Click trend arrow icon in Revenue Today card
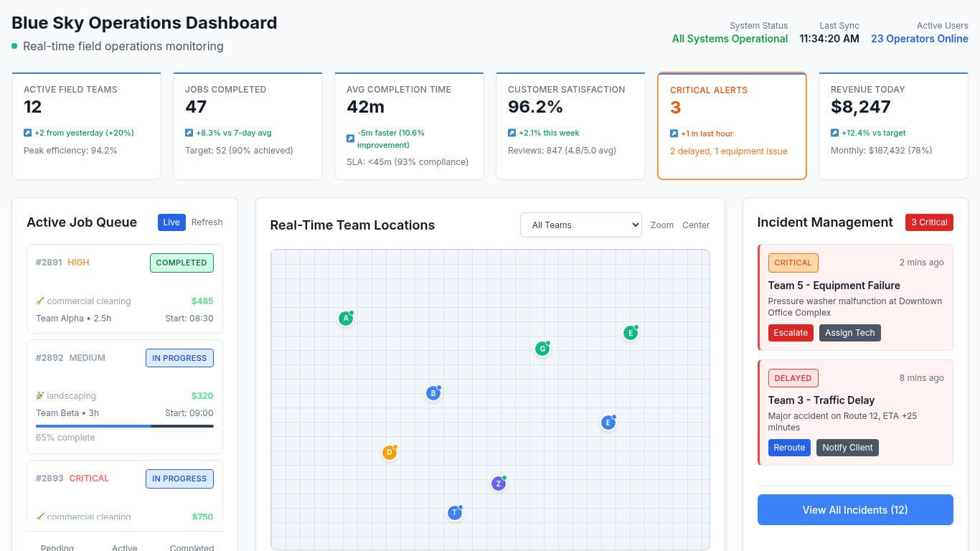This screenshot has height=551, width=980. click(x=834, y=133)
